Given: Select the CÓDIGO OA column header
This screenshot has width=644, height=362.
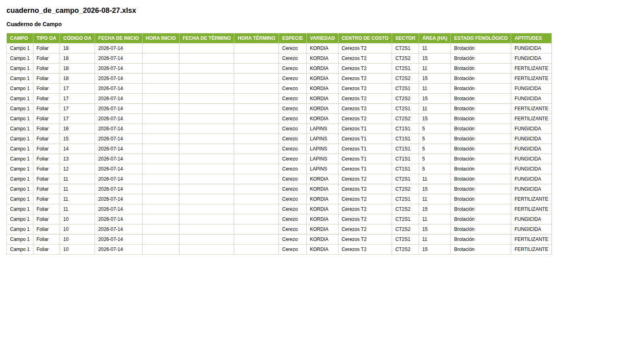Looking at the screenshot, I should click(77, 38).
